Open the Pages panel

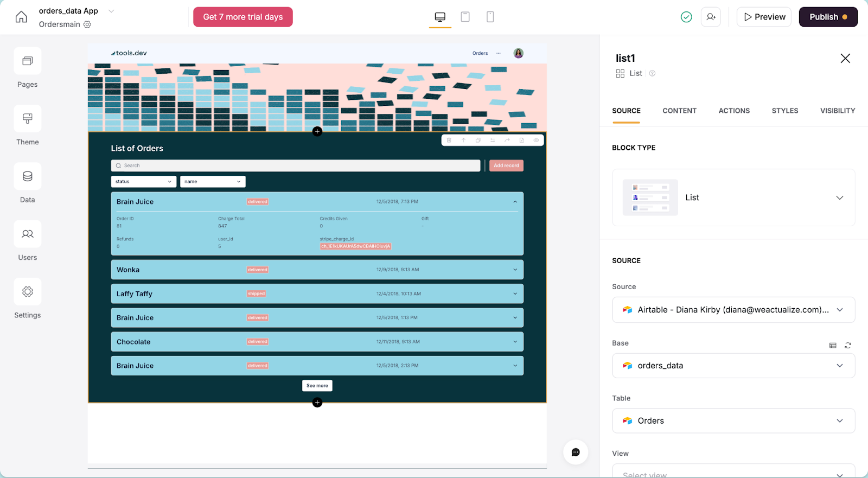click(28, 68)
